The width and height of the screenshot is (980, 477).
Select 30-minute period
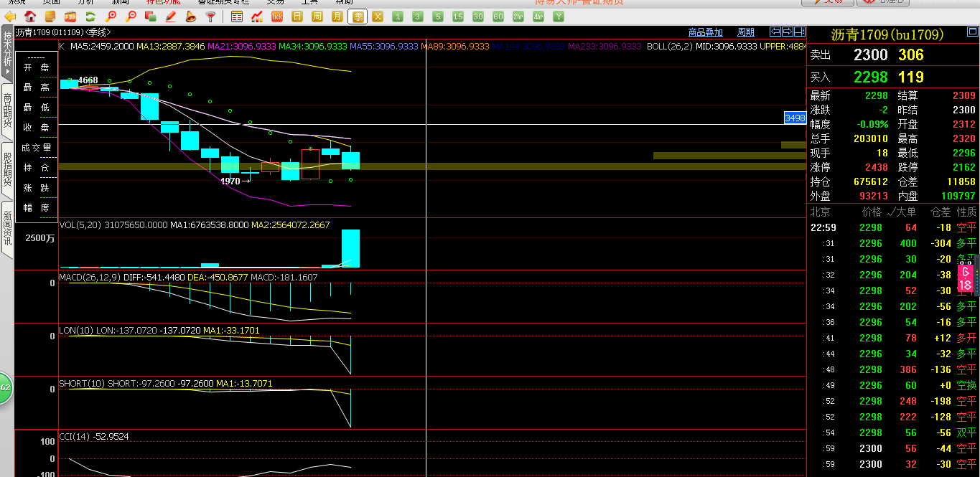[x=478, y=16]
